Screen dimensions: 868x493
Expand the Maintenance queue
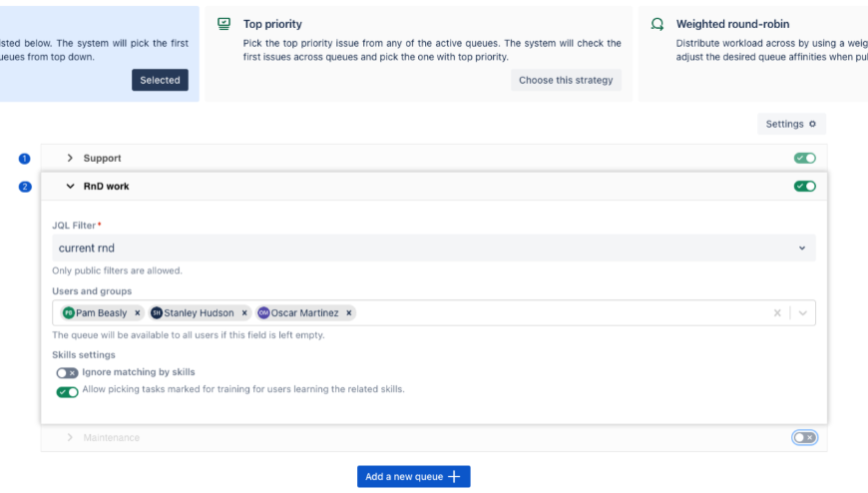click(x=70, y=438)
